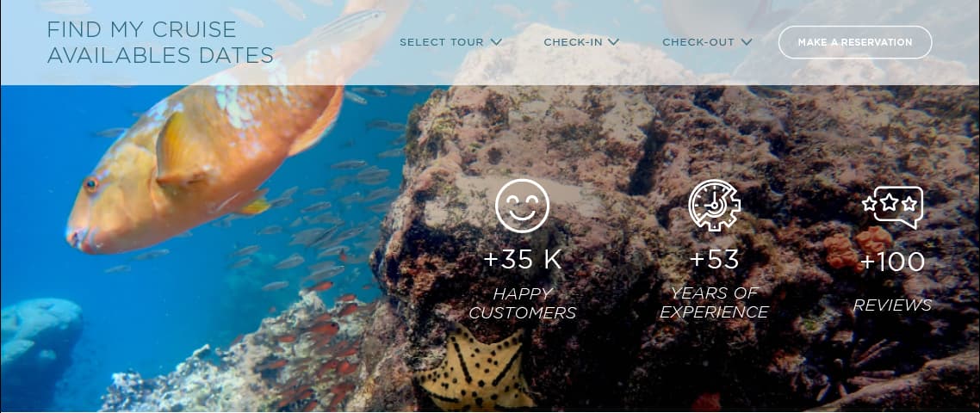Screen dimensions: 980x413
Task: Click the chevron arrow beside Check-In
Action: click(x=613, y=42)
